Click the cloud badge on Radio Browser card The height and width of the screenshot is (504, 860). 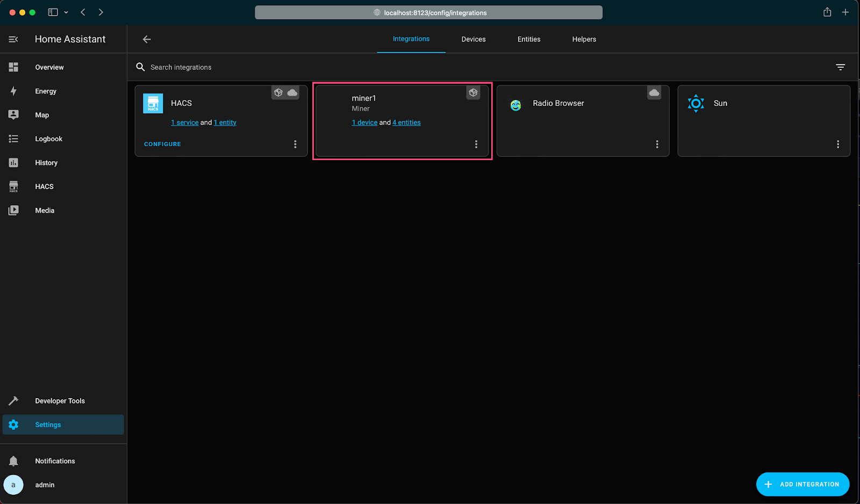pyautogui.click(x=654, y=92)
